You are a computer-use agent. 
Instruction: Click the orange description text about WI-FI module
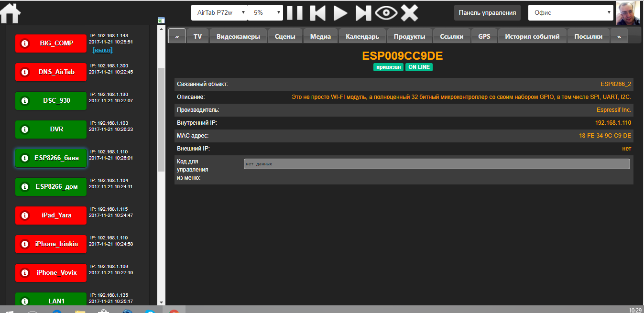[461, 97]
